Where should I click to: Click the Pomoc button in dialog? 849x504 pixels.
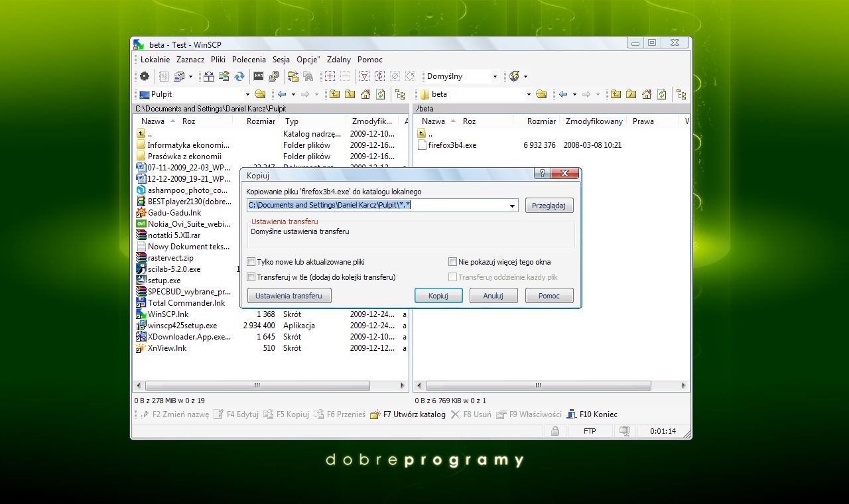(x=549, y=296)
